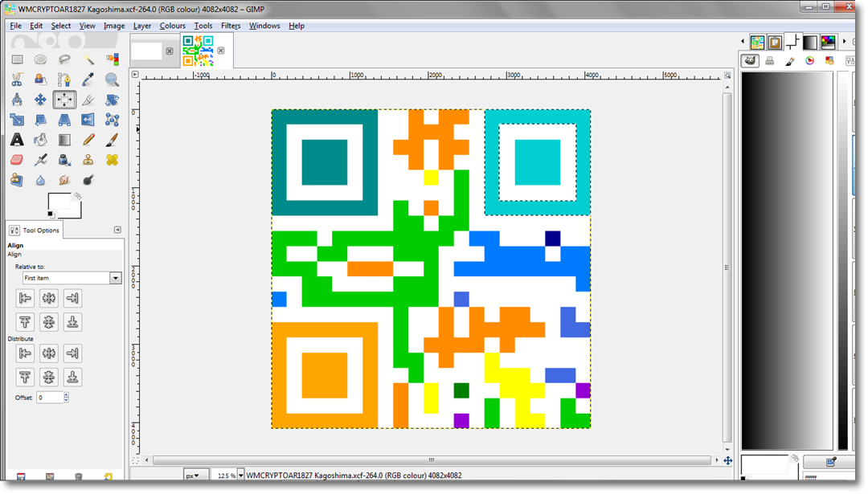Image resolution: width=868 pixels, height=494 pixels.
Task: Choose the Blend gradient tool
Action: 64,140
